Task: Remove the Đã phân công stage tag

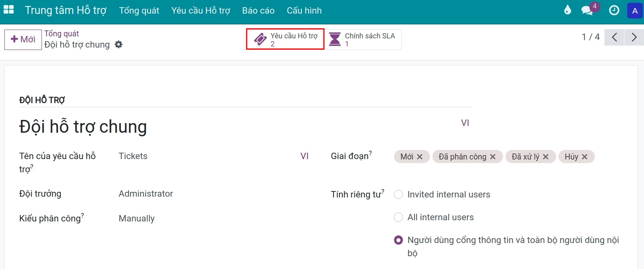Action: tap(493, 157)
